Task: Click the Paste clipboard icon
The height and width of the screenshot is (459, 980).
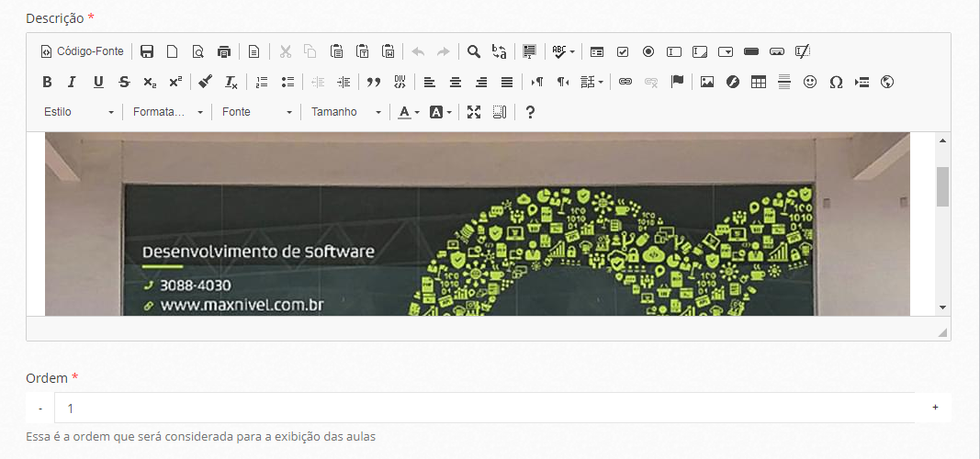Action: point(337,51)
